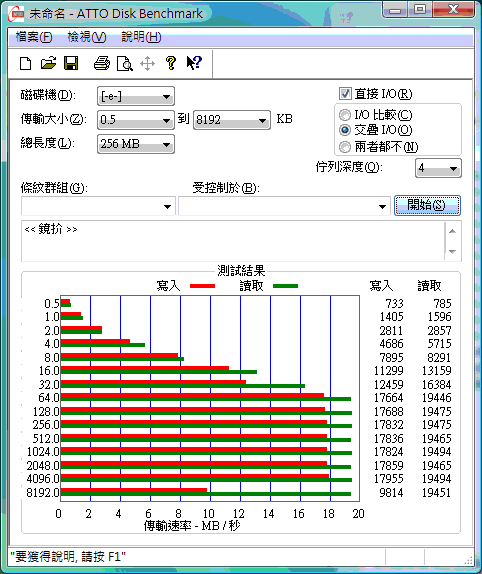Screen dimensions: 482x574
Task: Click the status bar F1 help text
Action: tap(68, 557)
